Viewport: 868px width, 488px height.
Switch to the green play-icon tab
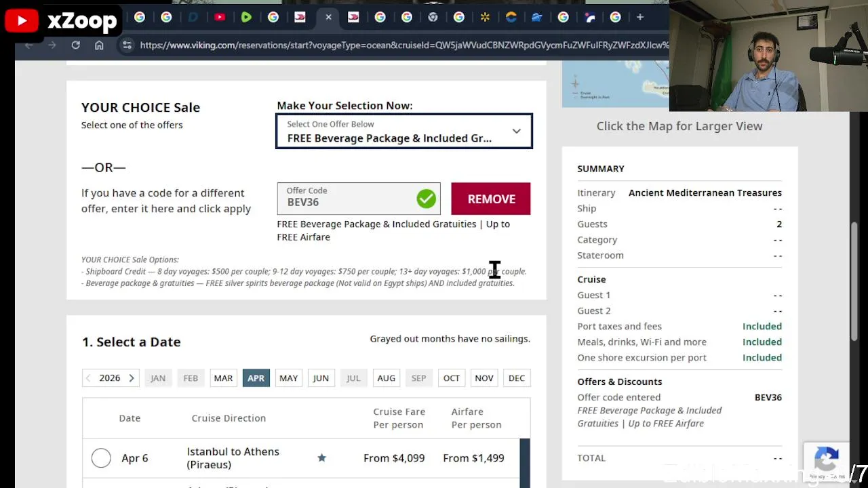click(x=246, y=18)
